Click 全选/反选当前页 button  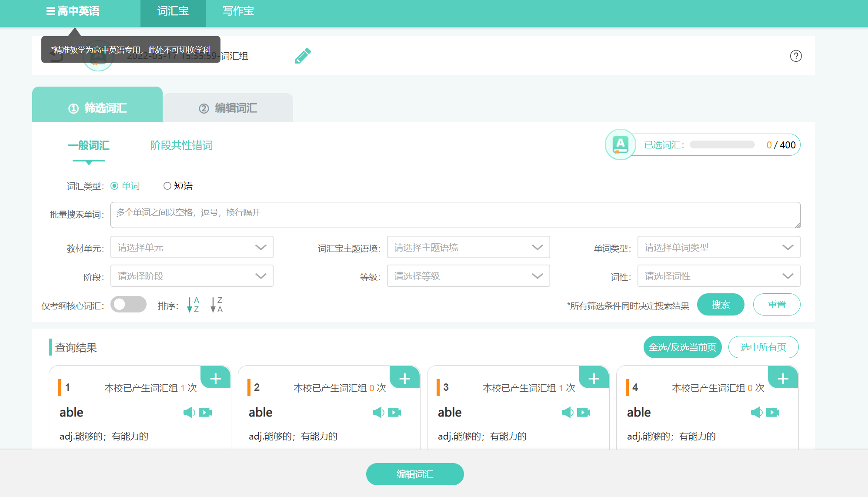(x=683, y=347)
